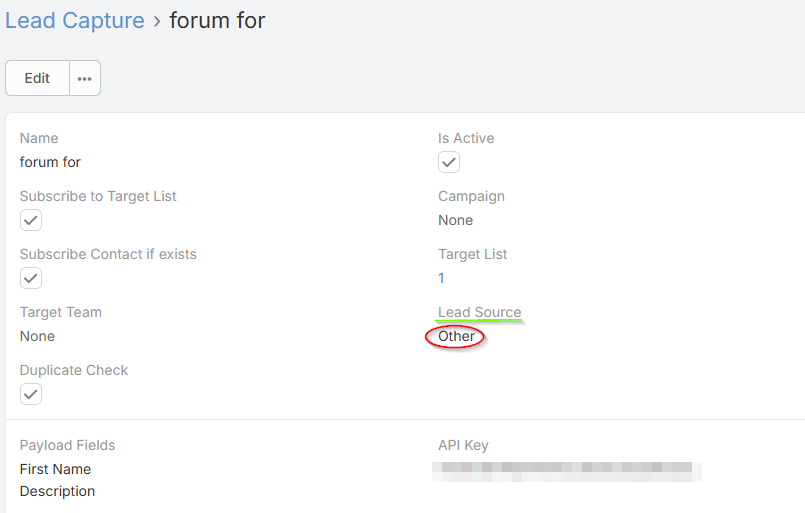Click the Campaign value "None"
Screen dimensions: 805x513
(x=455, y=220)
